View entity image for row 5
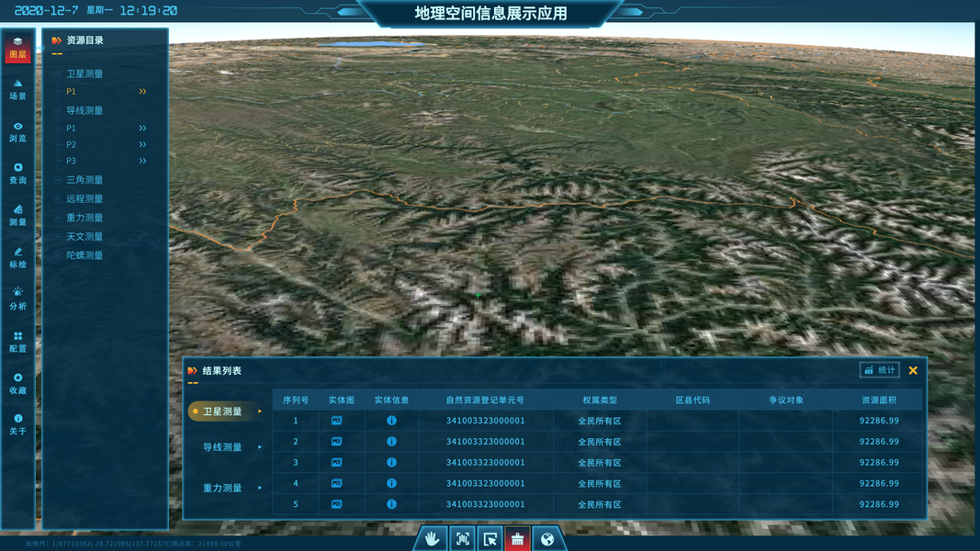Screen dimensions: 980x551 click(336, 504)
